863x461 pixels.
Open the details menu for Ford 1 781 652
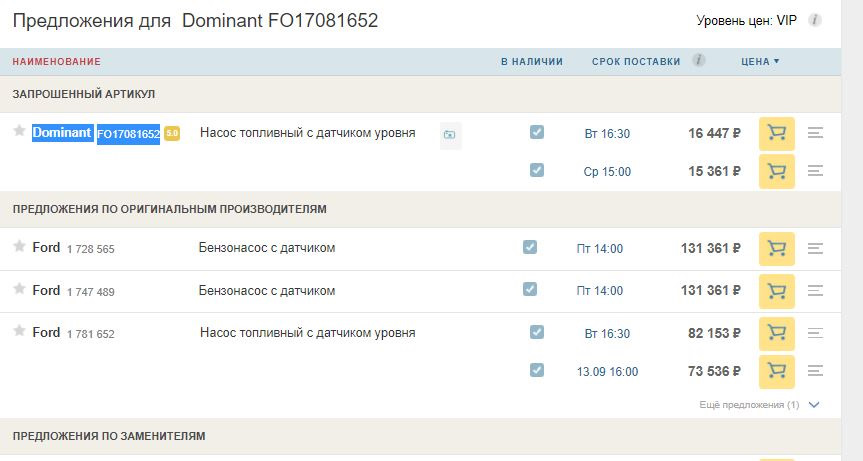pos(815,333)
